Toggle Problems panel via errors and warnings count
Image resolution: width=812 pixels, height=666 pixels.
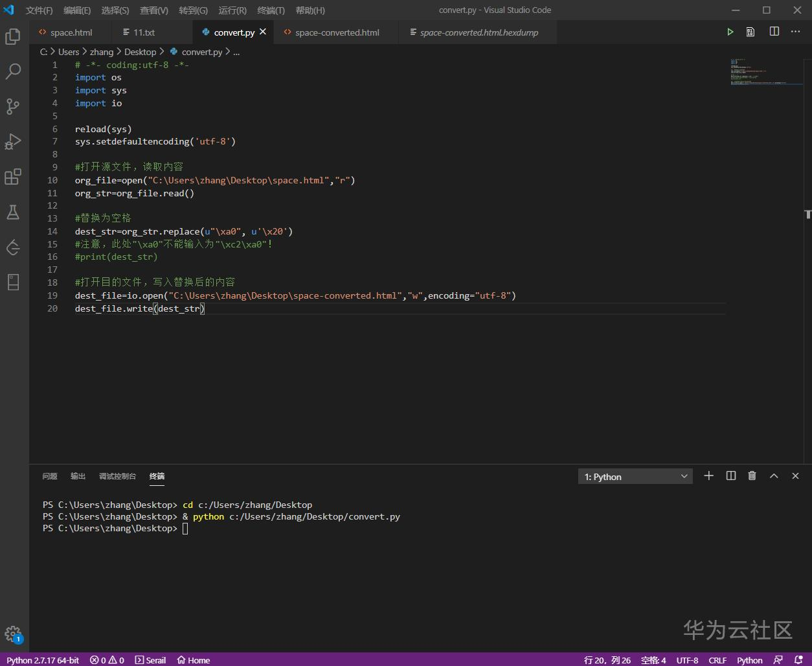click(x=107, y=660)
